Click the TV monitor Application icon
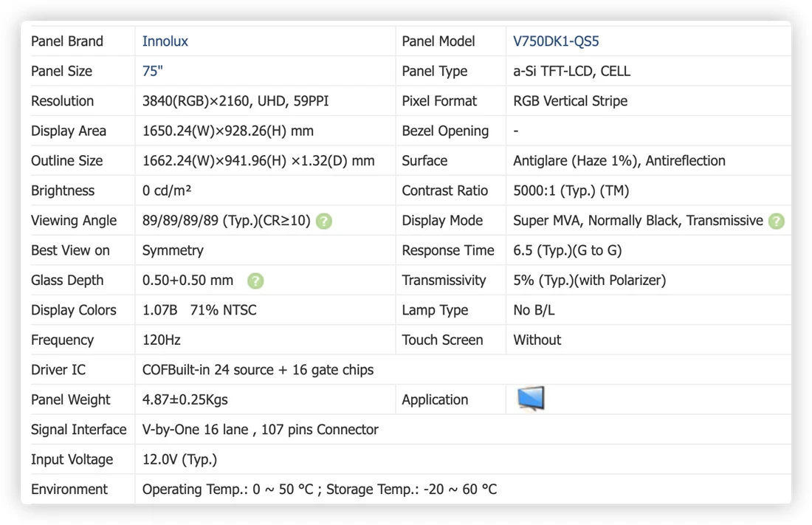Image resolution: width=812 pixels, height=525 pixels. pyautogui.click(x=531, y=399)
